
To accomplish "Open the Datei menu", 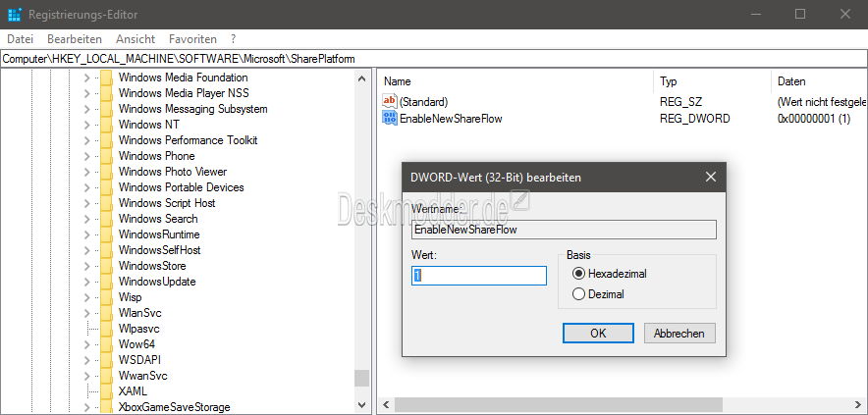I will [21, 39].
